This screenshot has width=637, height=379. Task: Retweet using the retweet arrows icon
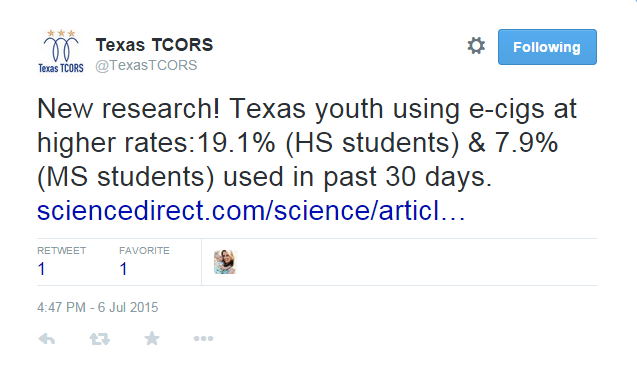pyautogui.click(x=100, y=338)
